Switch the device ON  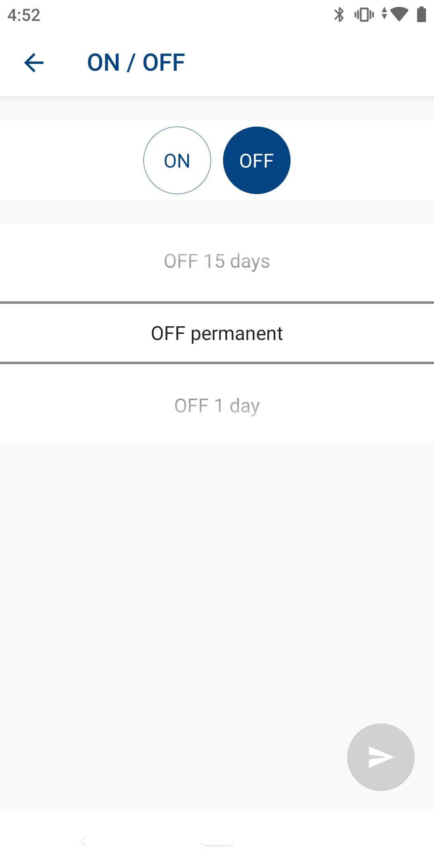coord(177,160)
